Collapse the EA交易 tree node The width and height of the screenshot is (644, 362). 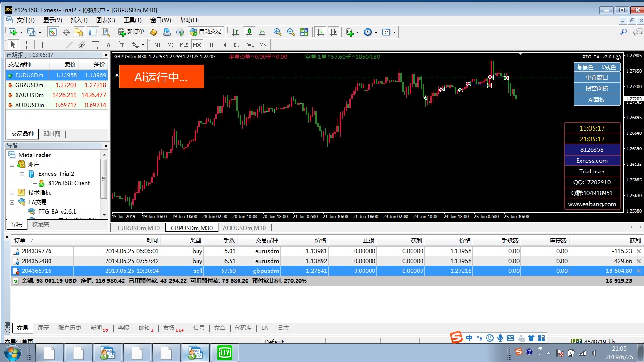pos(12,202)
